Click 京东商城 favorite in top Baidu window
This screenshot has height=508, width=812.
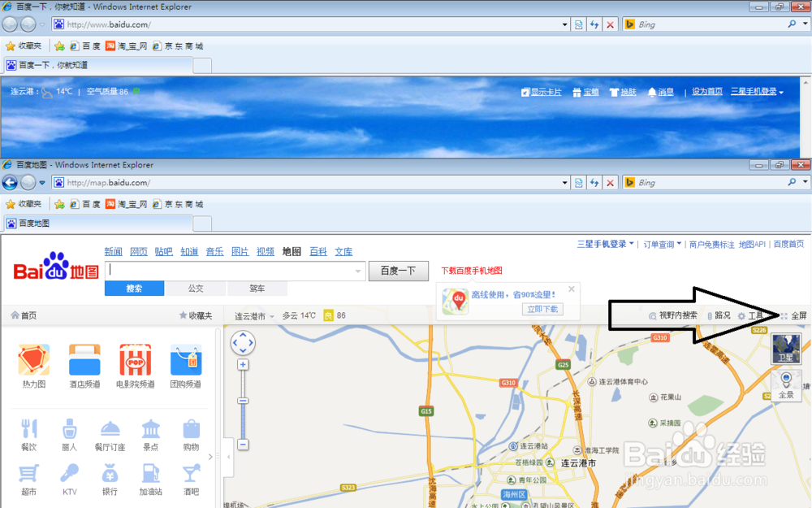(178, 46)
